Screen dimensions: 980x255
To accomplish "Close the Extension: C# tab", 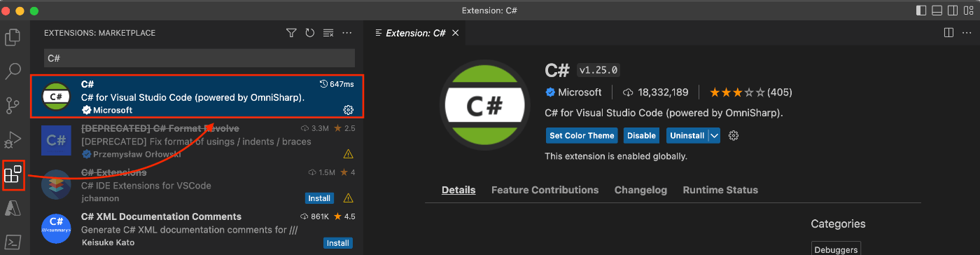I will pos(455,33).
